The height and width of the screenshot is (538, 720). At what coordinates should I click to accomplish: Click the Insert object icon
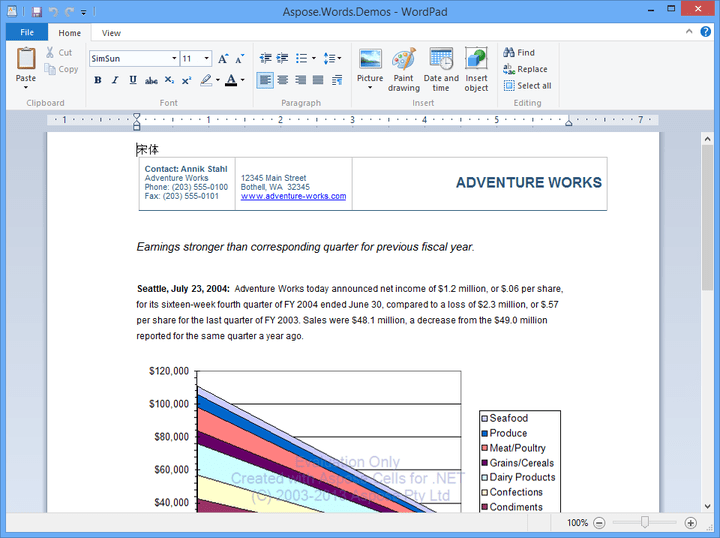[x=476, y=60]
